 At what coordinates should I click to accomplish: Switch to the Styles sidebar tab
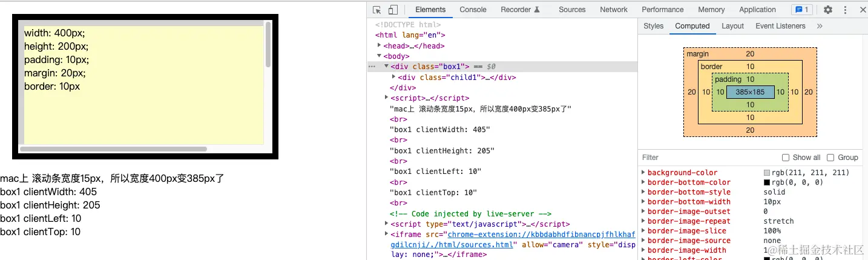pos(653,26)
